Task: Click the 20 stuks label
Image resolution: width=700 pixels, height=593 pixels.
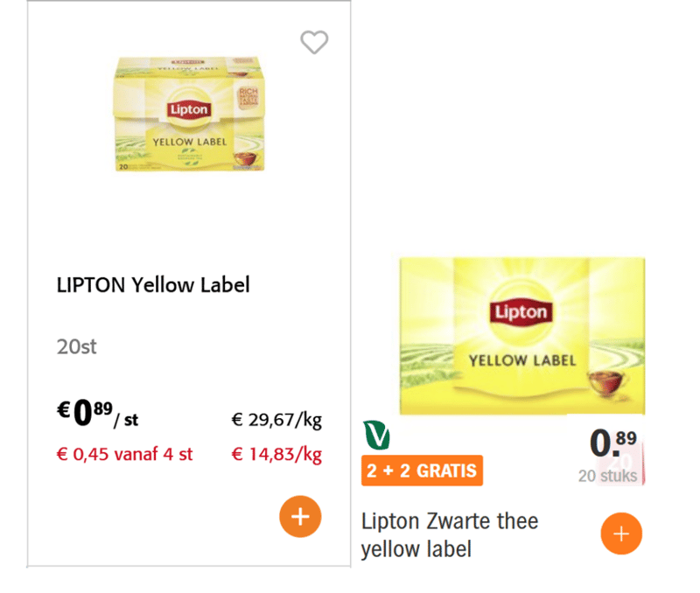Action: click(607, 477)
